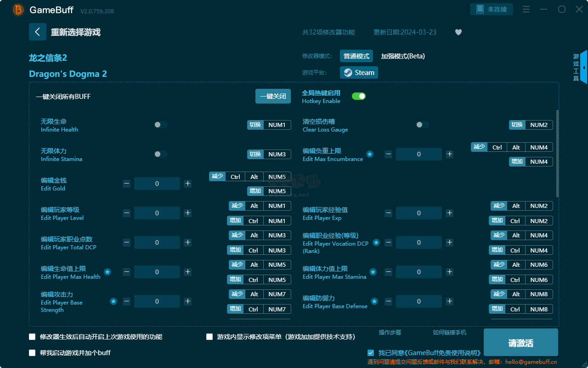This screenshot has height=368, width=588.
Task: Click the star icon beside Edit Max Encumbrance
Action: (x=370, y=154)
